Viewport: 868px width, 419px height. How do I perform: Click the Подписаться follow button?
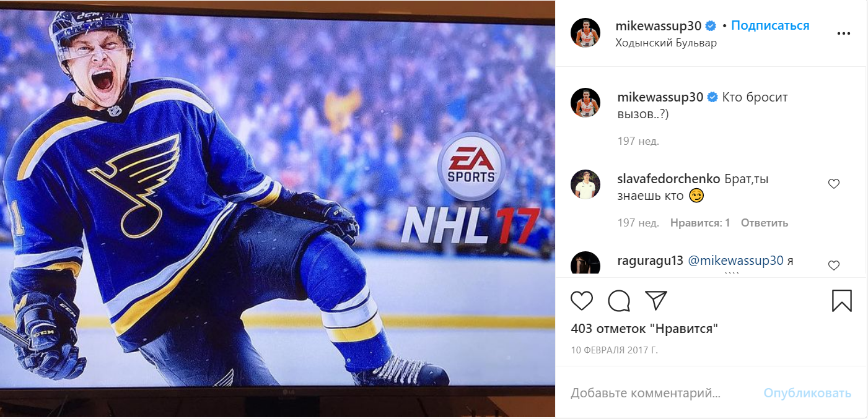tap(770, 25)
